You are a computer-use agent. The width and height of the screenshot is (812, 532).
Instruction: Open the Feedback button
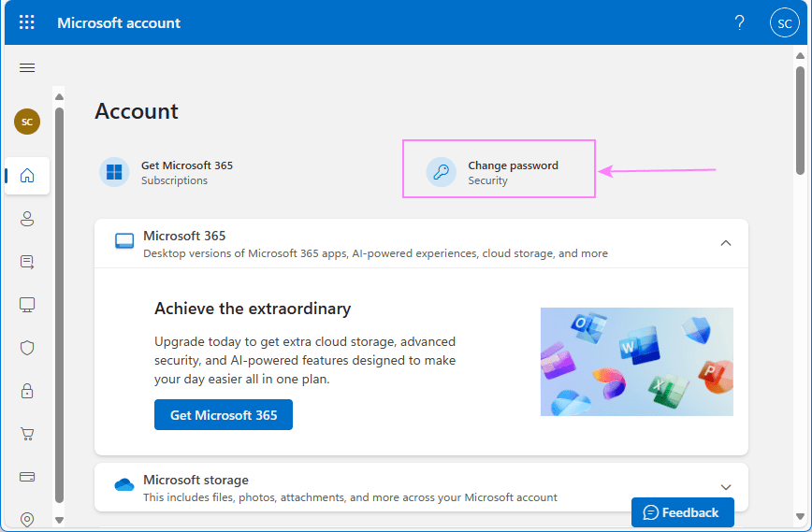(683, 512)
